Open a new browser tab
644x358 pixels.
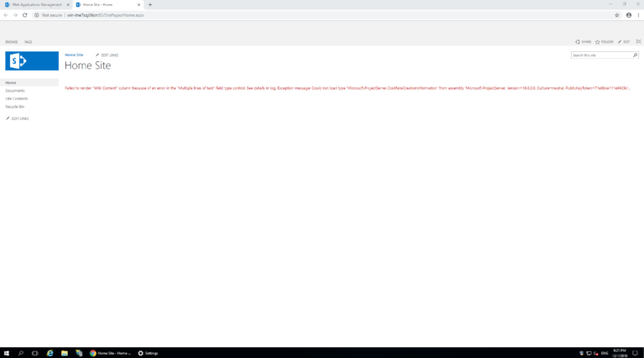click(150, 5)
